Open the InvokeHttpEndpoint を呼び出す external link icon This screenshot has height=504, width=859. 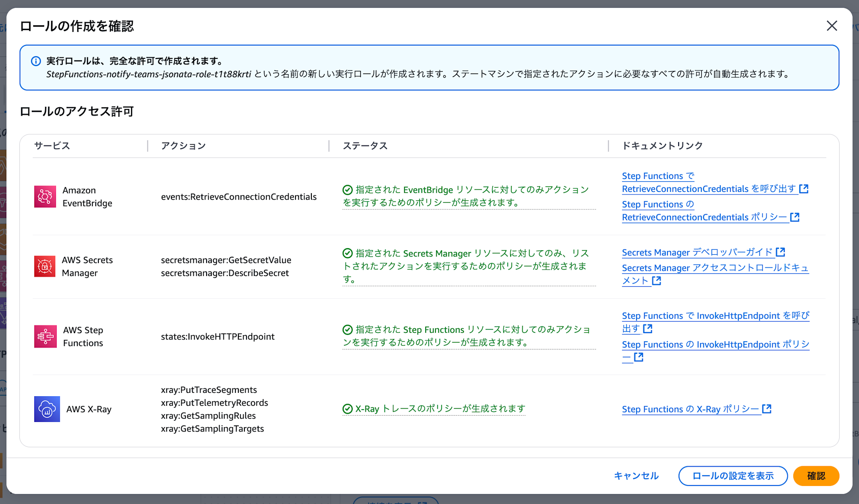click(648, 328)
